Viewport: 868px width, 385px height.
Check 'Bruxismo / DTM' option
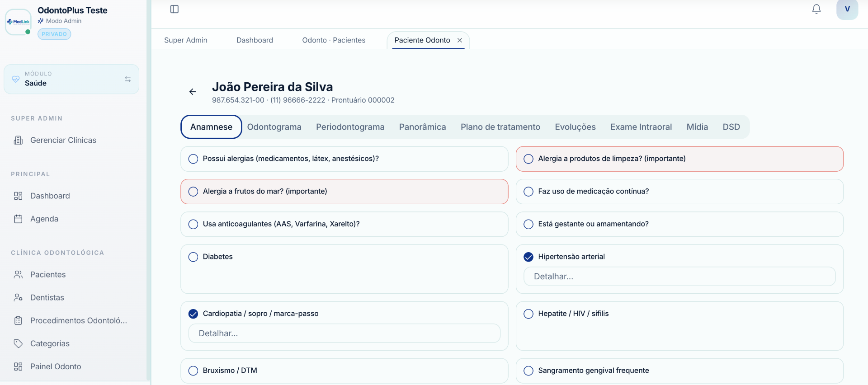tap(193, 371)
